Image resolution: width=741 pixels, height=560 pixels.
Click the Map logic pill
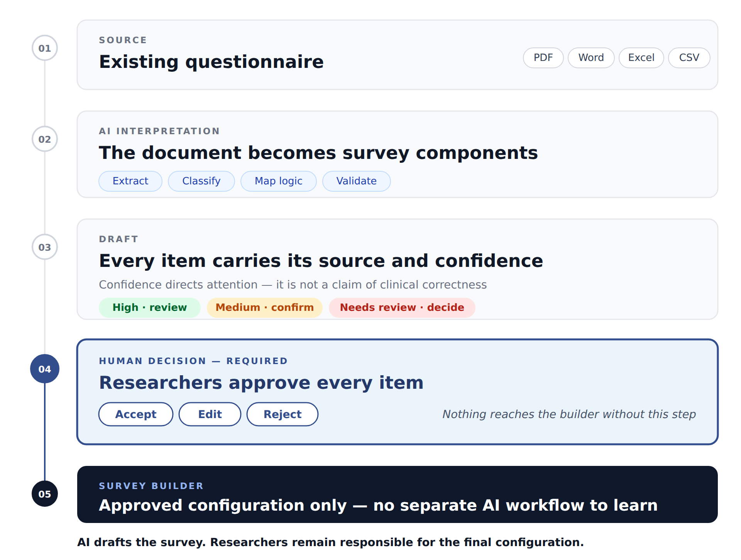click(279, 181)
